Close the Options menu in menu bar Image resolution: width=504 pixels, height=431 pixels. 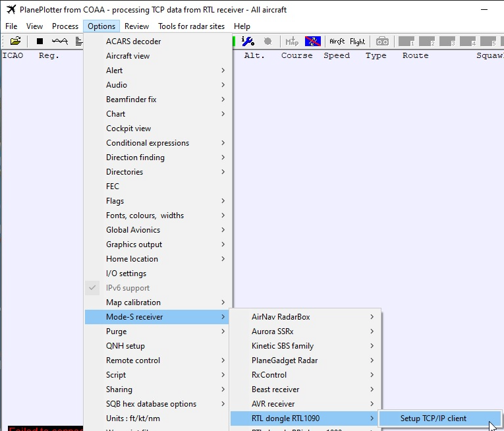(101, 26)
